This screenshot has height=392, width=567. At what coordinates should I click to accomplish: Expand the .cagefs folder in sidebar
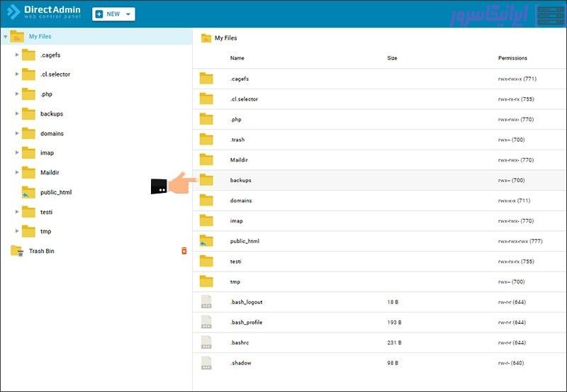pos(17,55)
